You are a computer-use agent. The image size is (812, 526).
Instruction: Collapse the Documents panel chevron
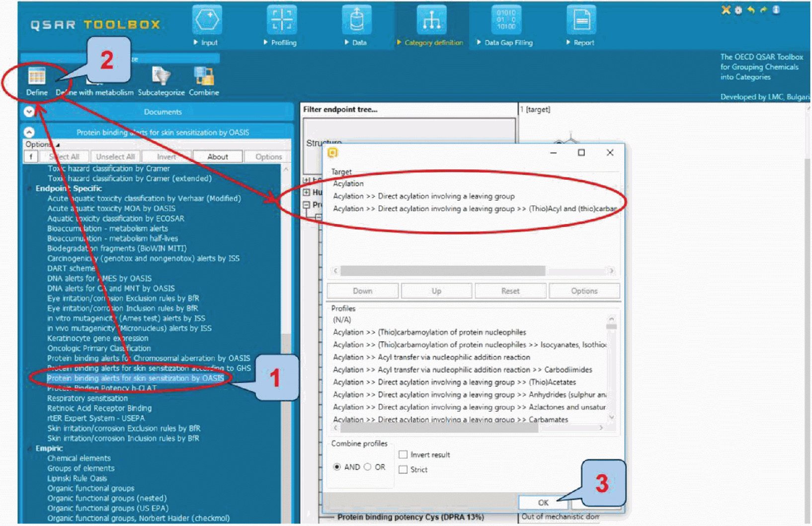[x=29, y=112]
